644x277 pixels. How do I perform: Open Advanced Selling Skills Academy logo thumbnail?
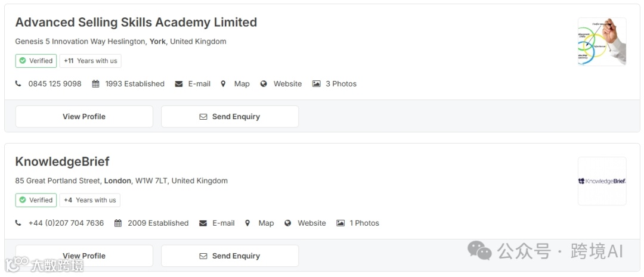602,42
